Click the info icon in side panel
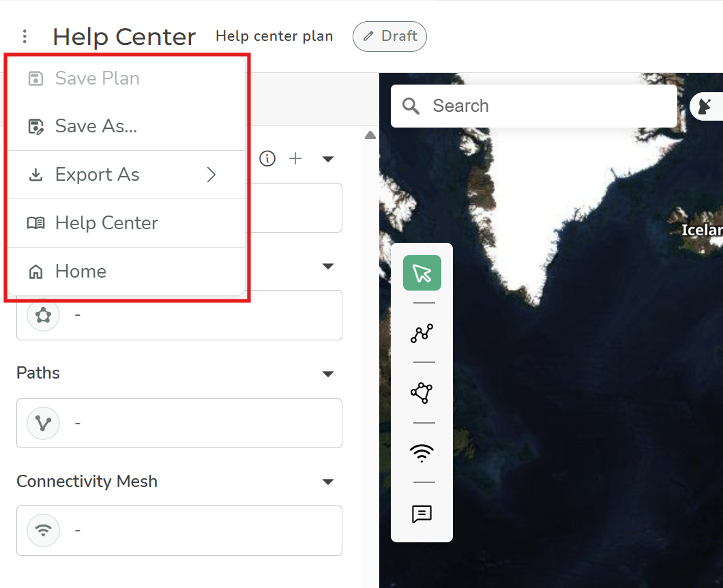The image size is (723, 588). coord(267,159)
